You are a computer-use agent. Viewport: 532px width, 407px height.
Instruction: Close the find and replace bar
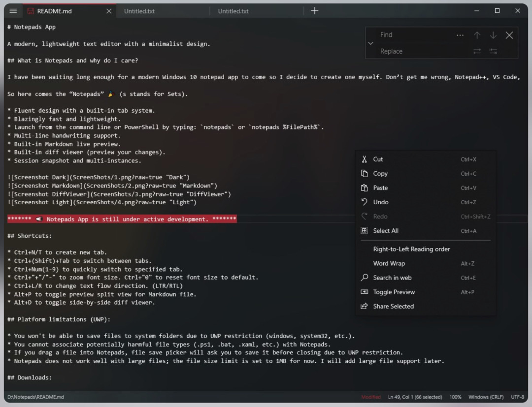coord(509,35)
